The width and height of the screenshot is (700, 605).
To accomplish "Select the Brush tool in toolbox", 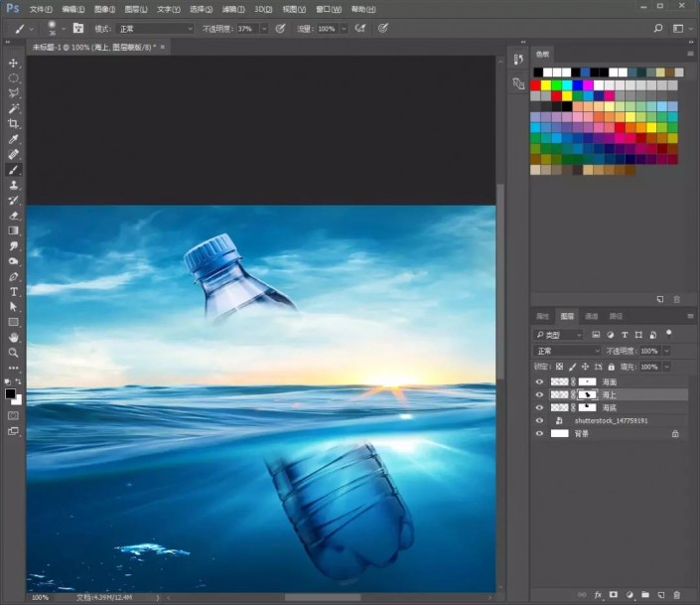I will pos(13,170).
